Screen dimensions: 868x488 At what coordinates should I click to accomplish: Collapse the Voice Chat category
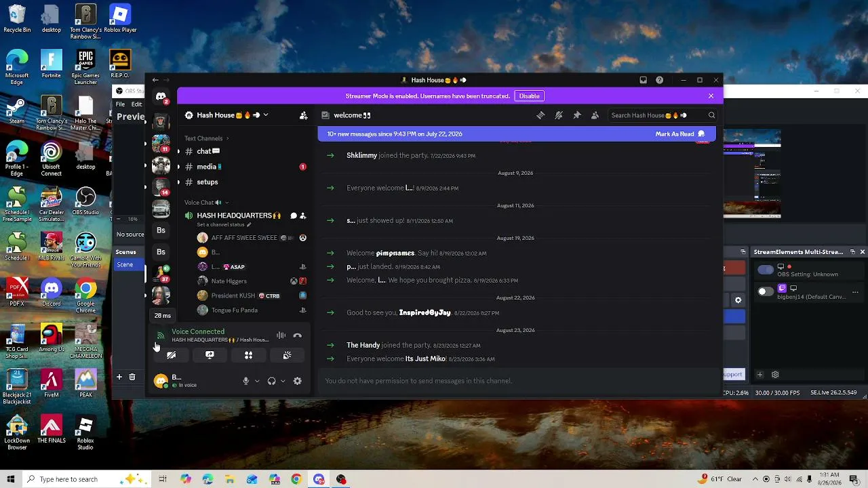[206, 203]
